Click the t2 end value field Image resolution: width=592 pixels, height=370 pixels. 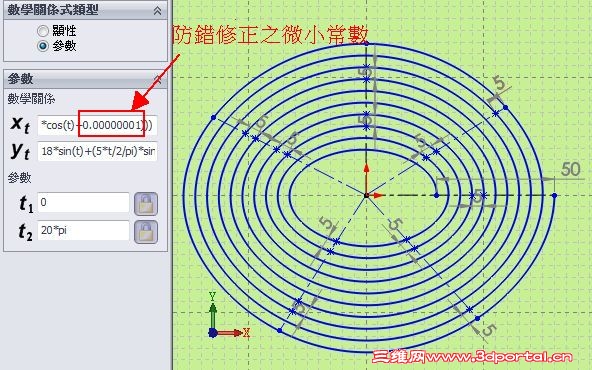(x=83, y=230)
